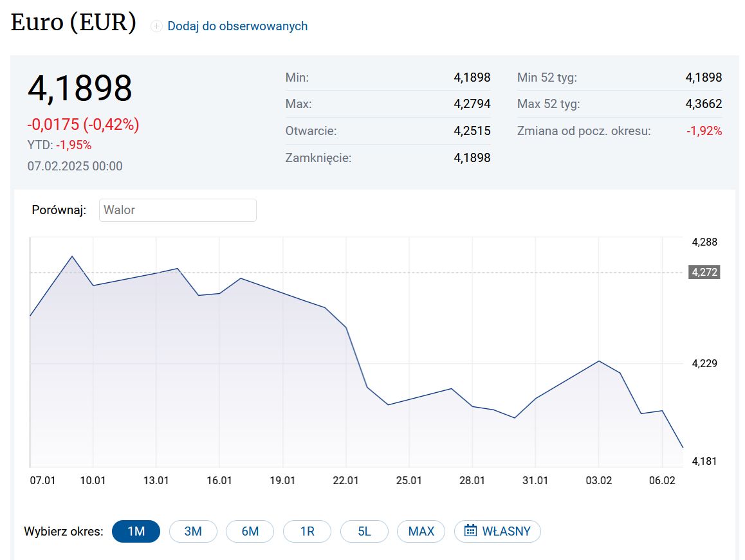
Task: Click the YTD: -1,95% label
Action: click(x=61, y=145)
